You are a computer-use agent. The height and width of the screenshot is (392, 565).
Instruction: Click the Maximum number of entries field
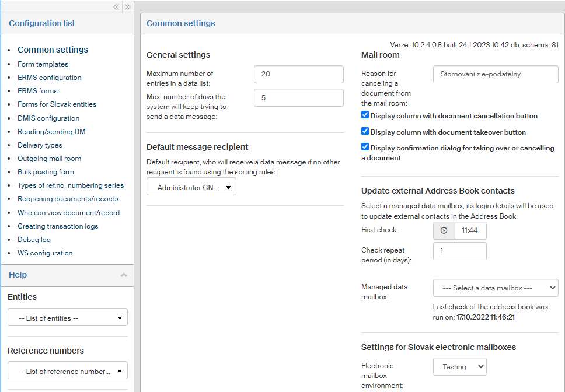click(x=298, y=74)
